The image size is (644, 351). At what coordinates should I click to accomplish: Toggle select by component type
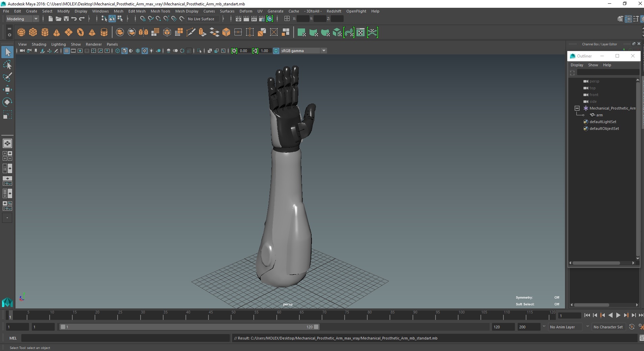point(120,19)
